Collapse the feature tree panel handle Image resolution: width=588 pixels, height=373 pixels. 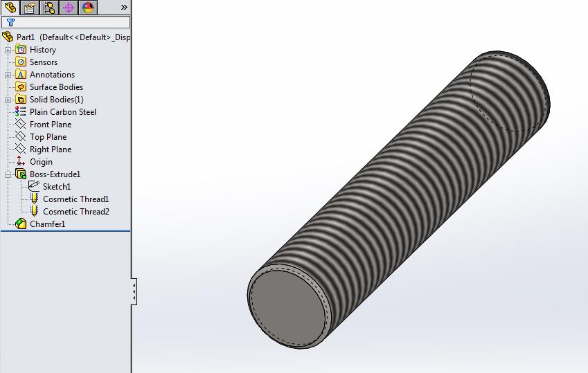click(134, 291)
